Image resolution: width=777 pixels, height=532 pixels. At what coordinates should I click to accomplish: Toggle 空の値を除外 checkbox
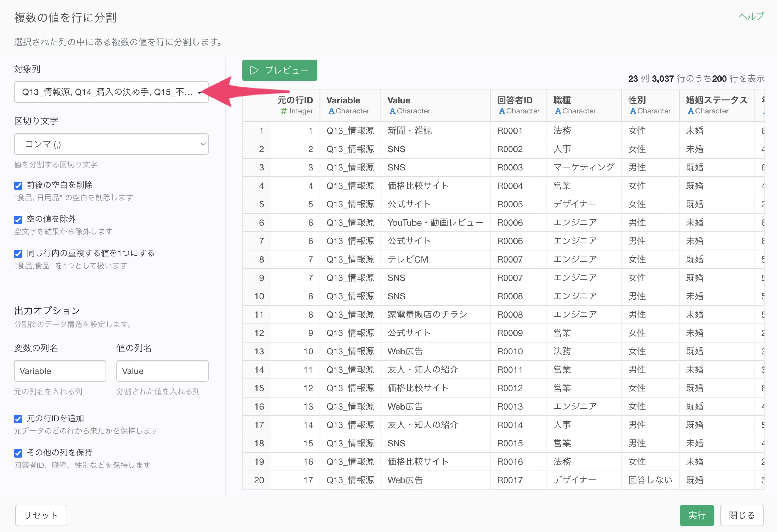click(x=18, y=220)
